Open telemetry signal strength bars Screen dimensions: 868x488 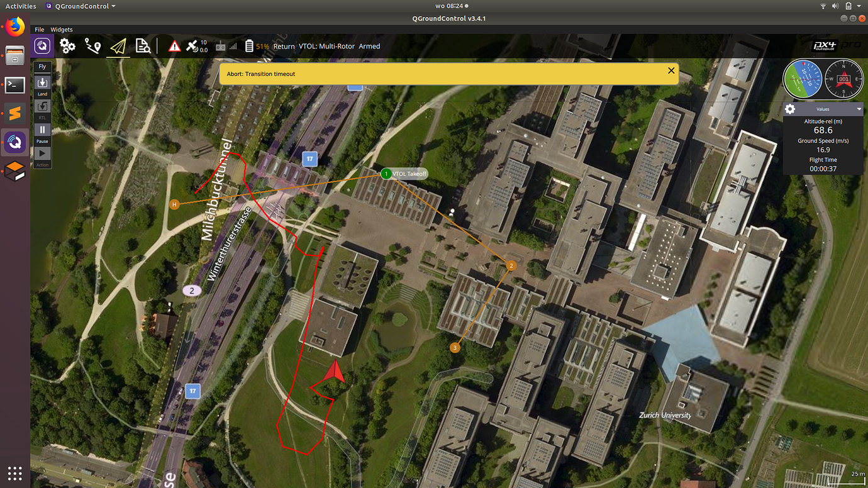[233, 46]
